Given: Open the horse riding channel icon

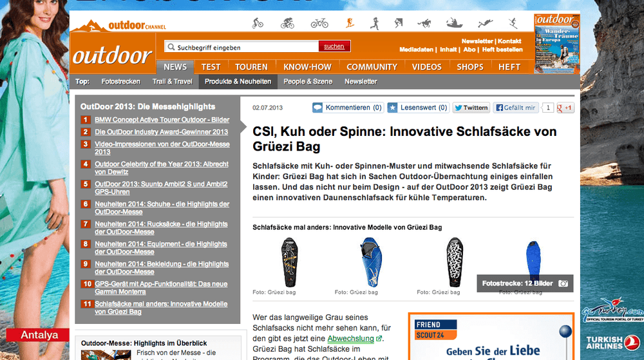Looking at the screenshot, I should click(424, 23).
